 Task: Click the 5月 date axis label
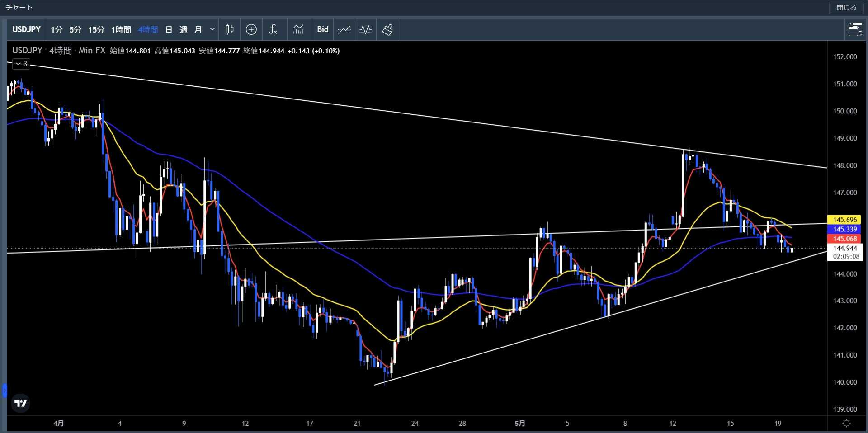[x=520, y=424]
